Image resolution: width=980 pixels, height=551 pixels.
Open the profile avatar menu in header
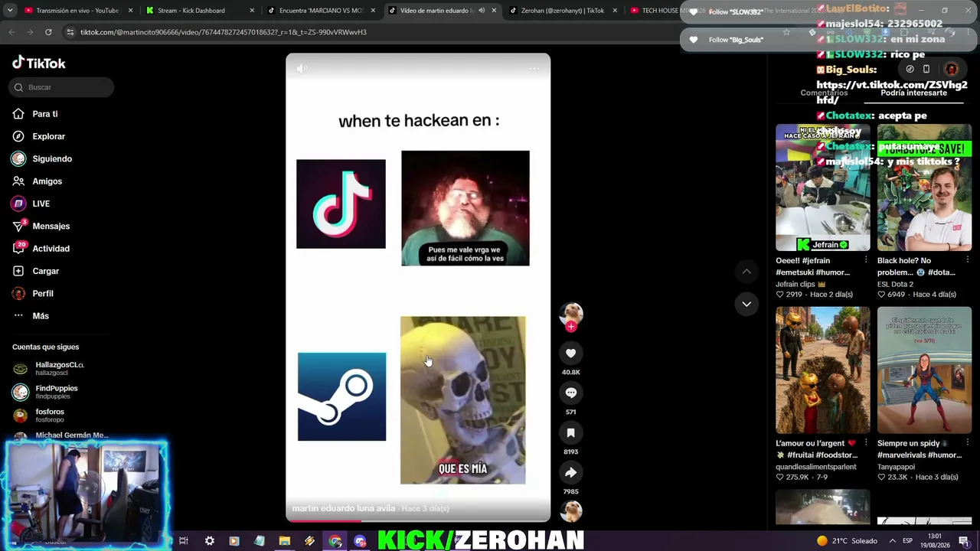click(x=951, y=69)
